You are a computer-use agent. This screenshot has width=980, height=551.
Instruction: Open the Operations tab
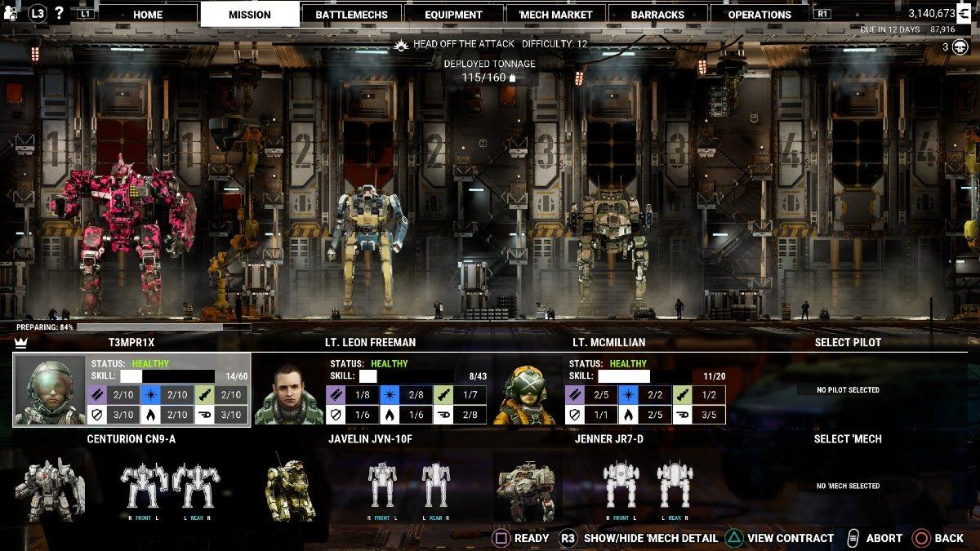759,15
